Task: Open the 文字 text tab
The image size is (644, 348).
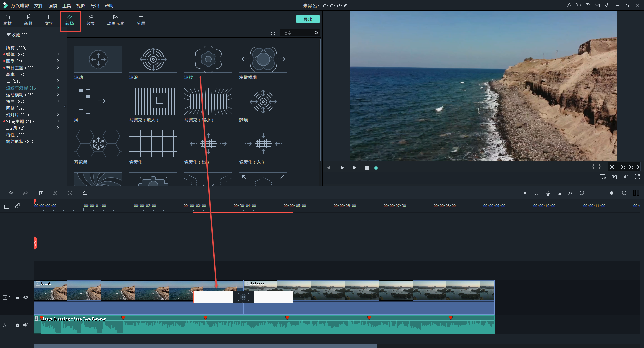Action: pos(49,20)
